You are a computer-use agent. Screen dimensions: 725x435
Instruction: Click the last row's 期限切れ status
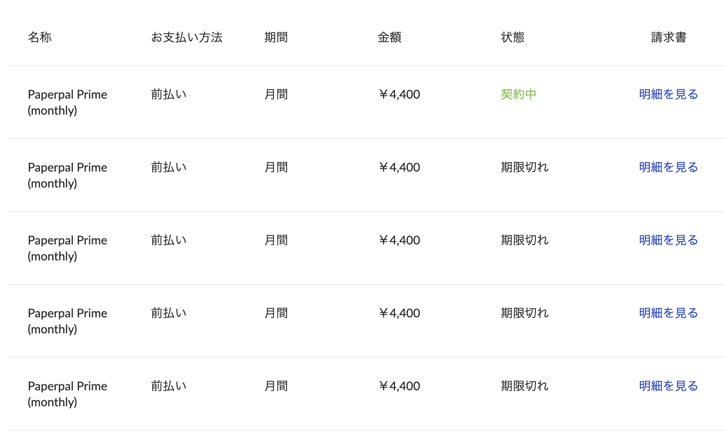click(x=524, y=386)
